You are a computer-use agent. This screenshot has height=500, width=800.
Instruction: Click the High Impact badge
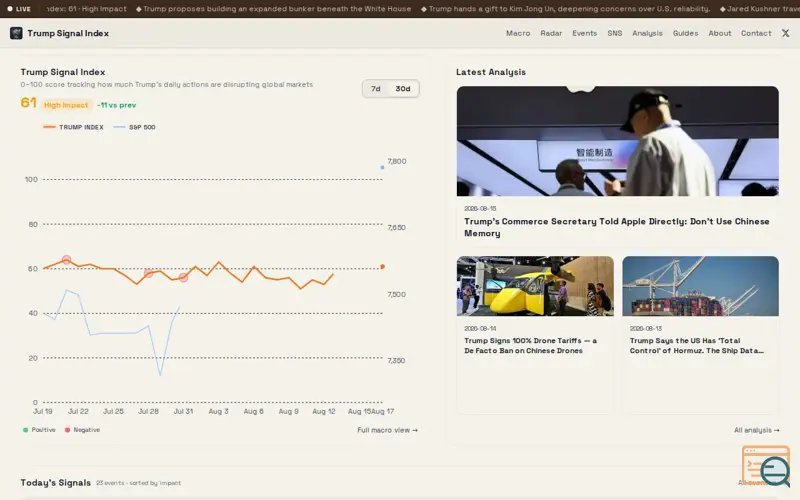(x=66, y=105)
